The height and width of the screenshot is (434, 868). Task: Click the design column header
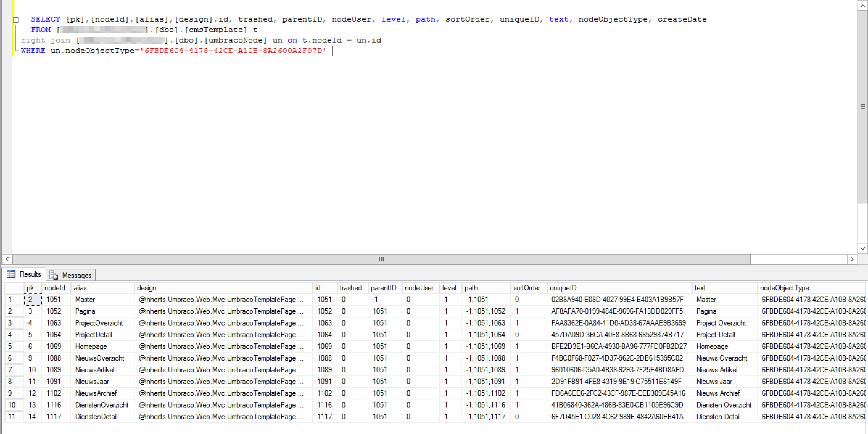tap(223, 288)
